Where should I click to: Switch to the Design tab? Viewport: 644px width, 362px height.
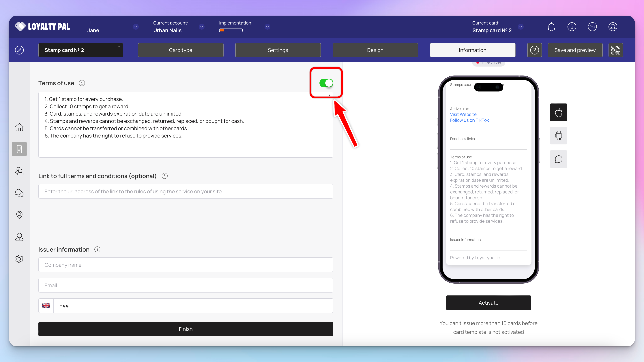[375, 50]
